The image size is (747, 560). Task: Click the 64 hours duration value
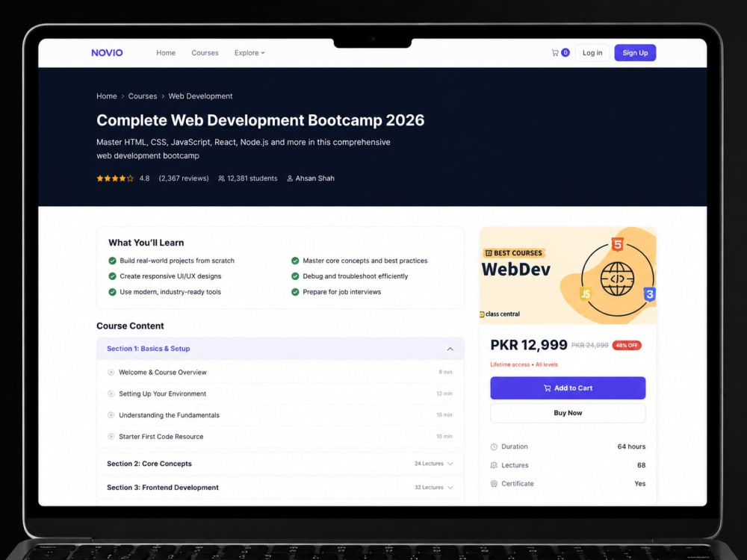(632, 447)
